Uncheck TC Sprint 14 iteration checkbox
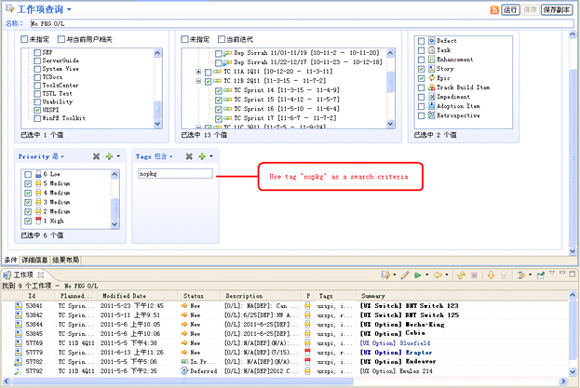 click(x=218, y=90)
